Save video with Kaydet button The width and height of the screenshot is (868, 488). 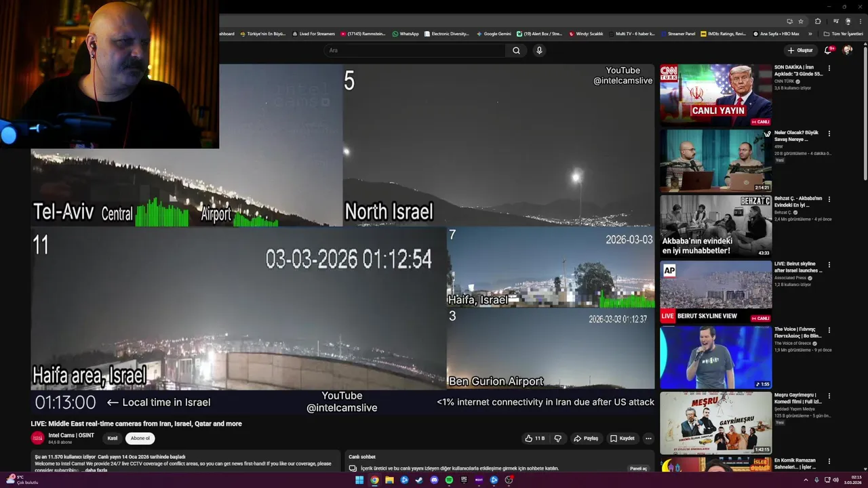(623, 439)
